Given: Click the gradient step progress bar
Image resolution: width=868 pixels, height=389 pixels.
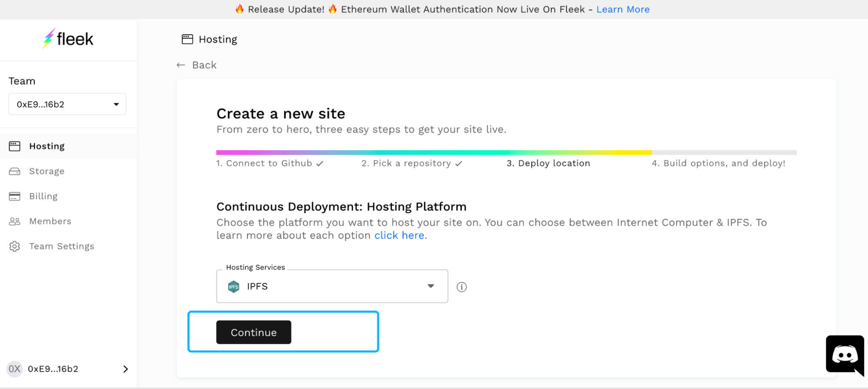Looking at the screenshot, I should (433, 153).
